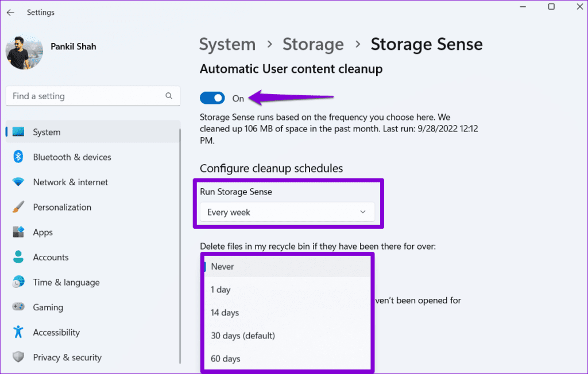Viewport: 588px width, 374px height.
Task: Click the Apps icon in sidebar
Action: coord(18,232)
